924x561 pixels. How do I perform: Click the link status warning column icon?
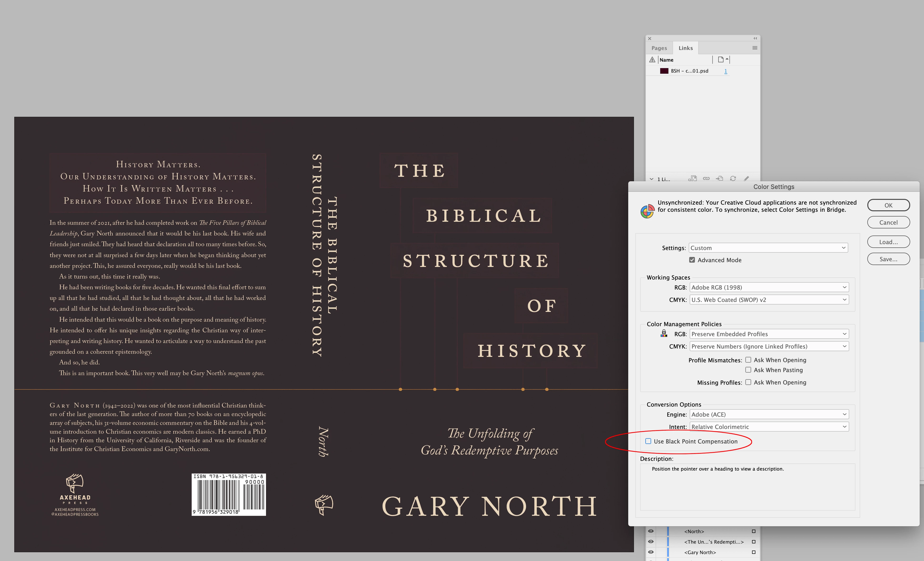tap(652, 59)
